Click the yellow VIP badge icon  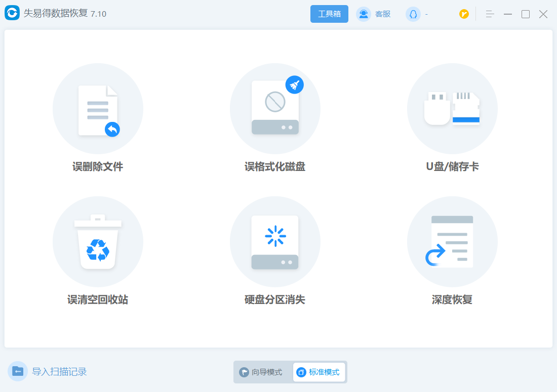(464, 14)
